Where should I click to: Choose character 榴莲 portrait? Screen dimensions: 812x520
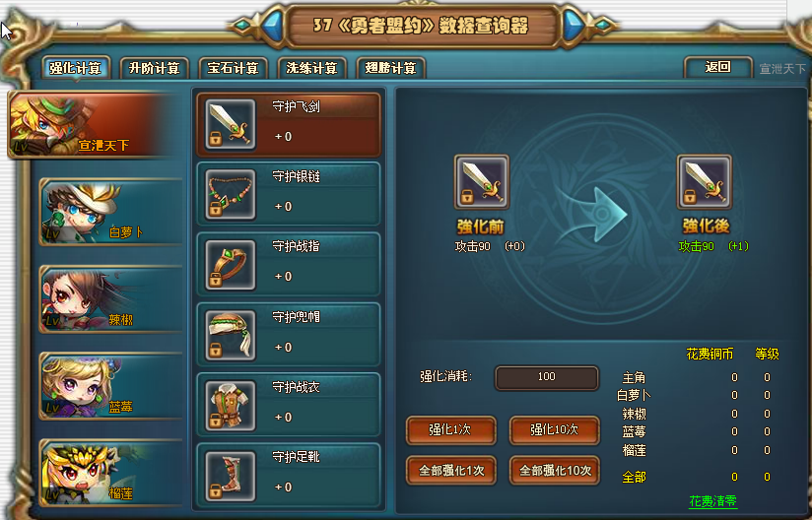click(x=110, y=473)
